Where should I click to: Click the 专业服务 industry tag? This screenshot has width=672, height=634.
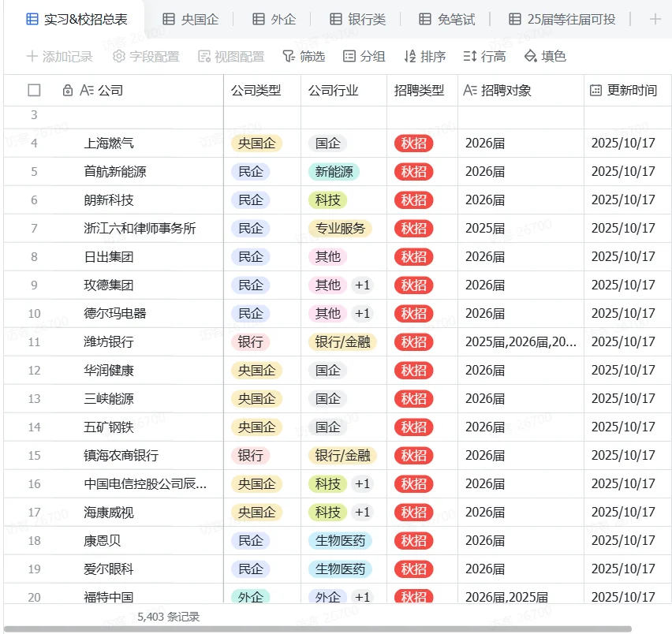pyautogui.click(x=340, y=229)
